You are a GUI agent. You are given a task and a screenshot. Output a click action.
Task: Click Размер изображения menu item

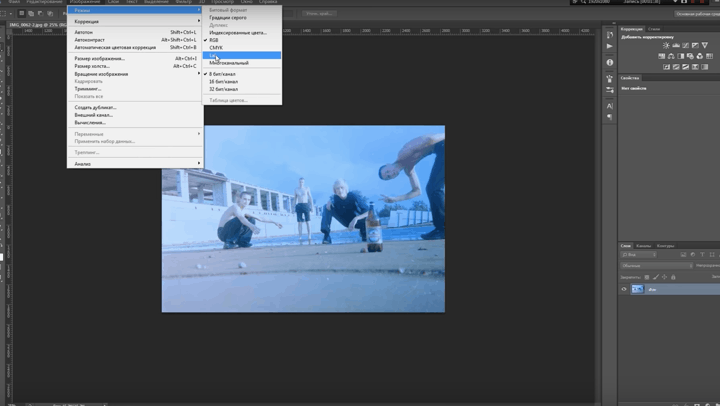pos(135,58)
